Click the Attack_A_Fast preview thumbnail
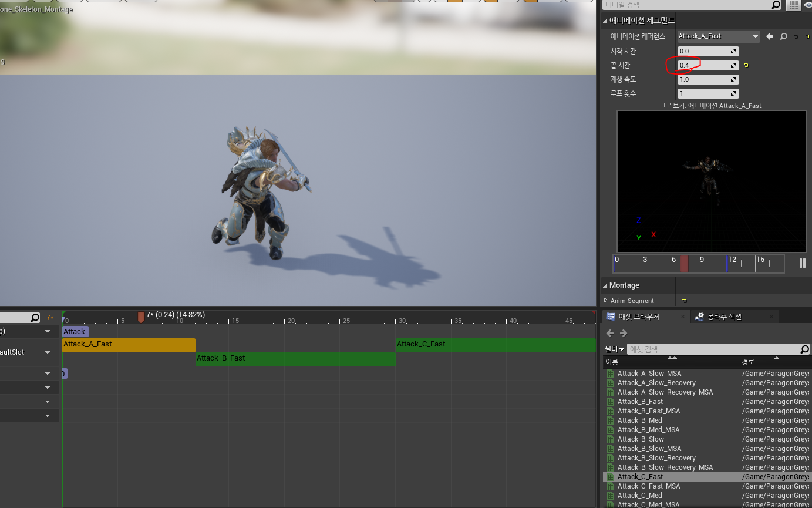Viewport: 812px width, 508px height. tap(711, 181)
